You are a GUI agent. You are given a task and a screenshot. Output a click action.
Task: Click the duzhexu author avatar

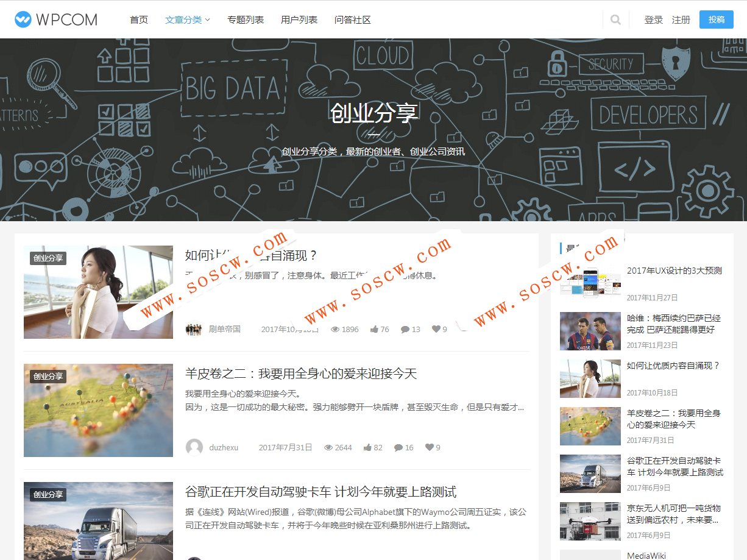coord(194,447)
